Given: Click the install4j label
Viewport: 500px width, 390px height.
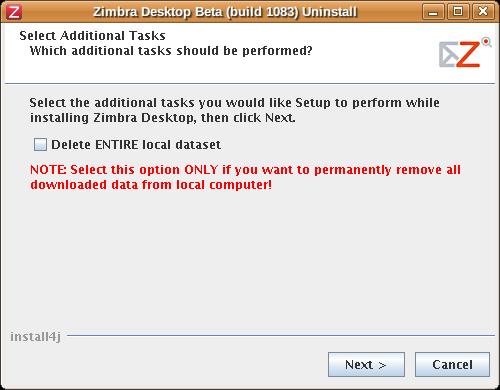Looking at the screenshot, I should click(x=35, y=337).
